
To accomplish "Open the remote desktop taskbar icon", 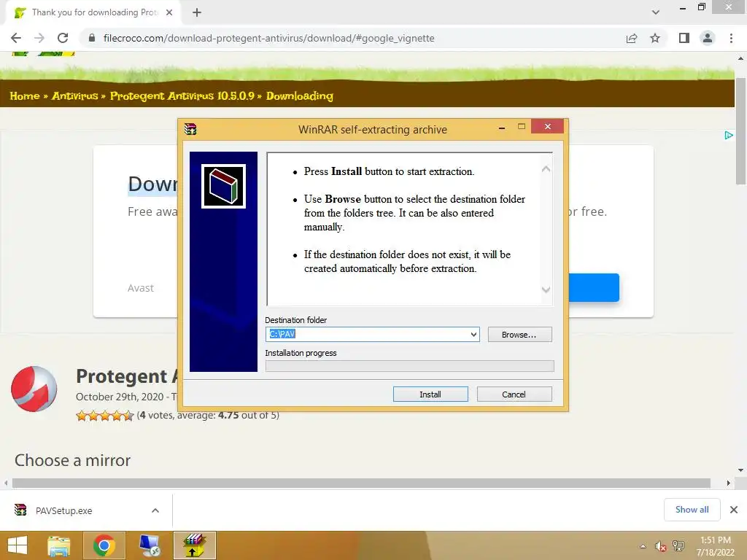I will (x=150, y=545).
